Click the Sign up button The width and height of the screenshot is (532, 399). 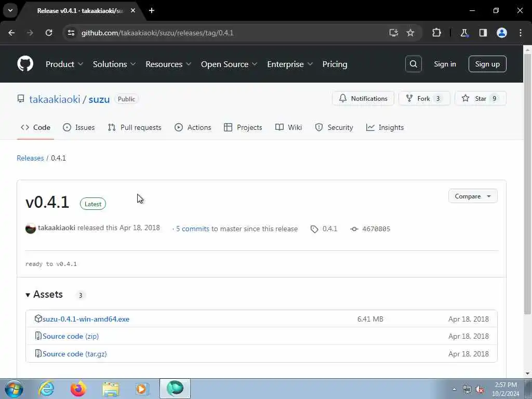pos(487,64)
